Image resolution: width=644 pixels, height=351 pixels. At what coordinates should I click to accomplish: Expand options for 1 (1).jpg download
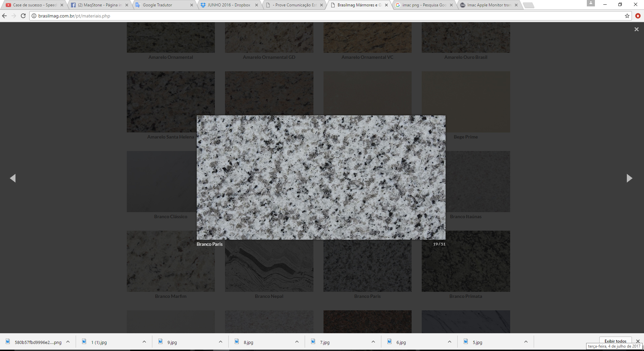click(x=144, y=342)
